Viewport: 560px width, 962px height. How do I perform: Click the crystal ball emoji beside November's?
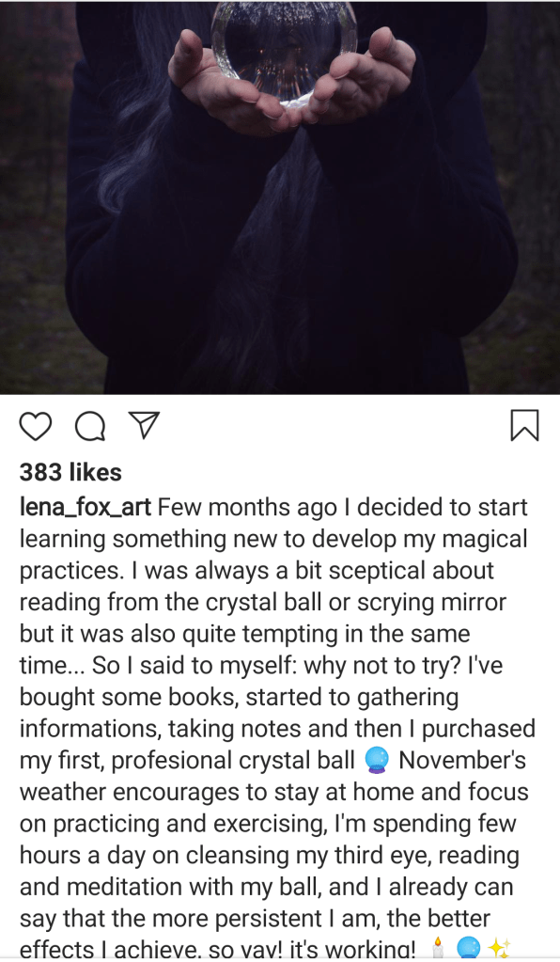tap(377, 760)
